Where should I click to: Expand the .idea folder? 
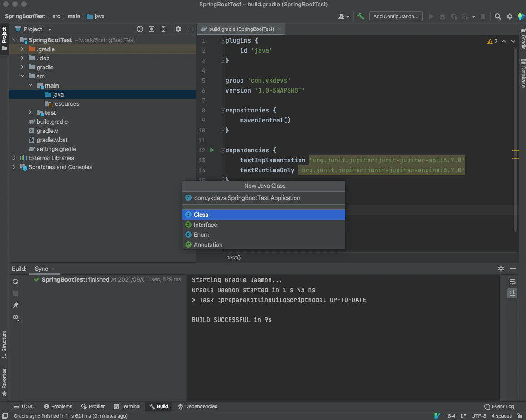click(x=22, y=58)
